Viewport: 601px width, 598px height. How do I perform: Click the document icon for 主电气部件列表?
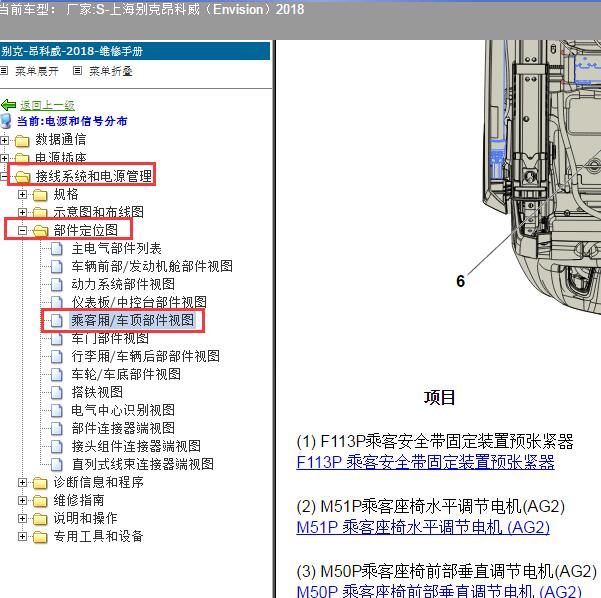pos(57,249)
